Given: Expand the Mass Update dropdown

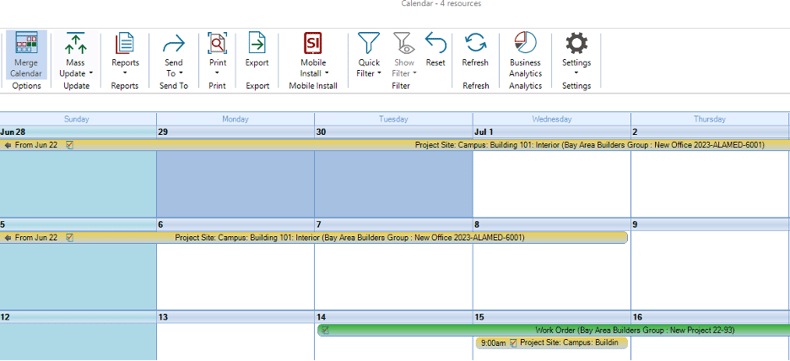Looking at the screenshot, I should point(91,74).
